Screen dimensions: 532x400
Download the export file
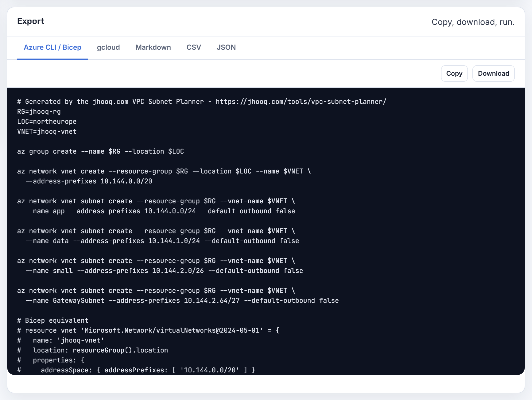click(x=493, y=73)
